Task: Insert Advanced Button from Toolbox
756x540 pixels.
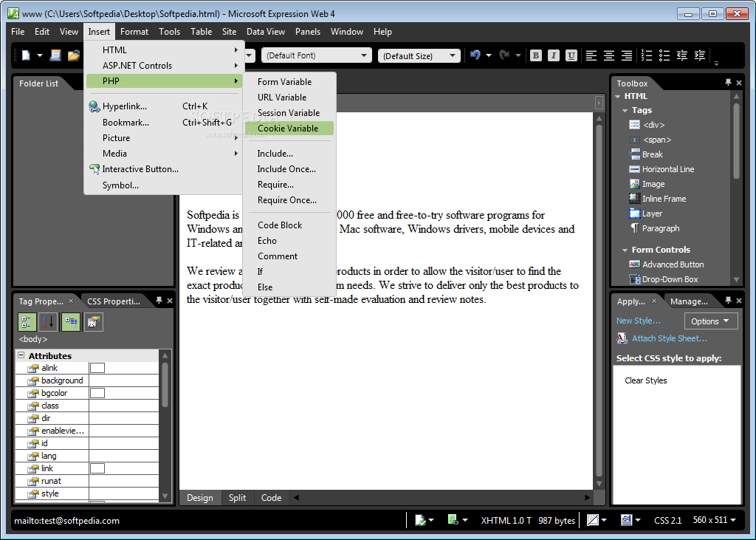Action: click(667, 264)
